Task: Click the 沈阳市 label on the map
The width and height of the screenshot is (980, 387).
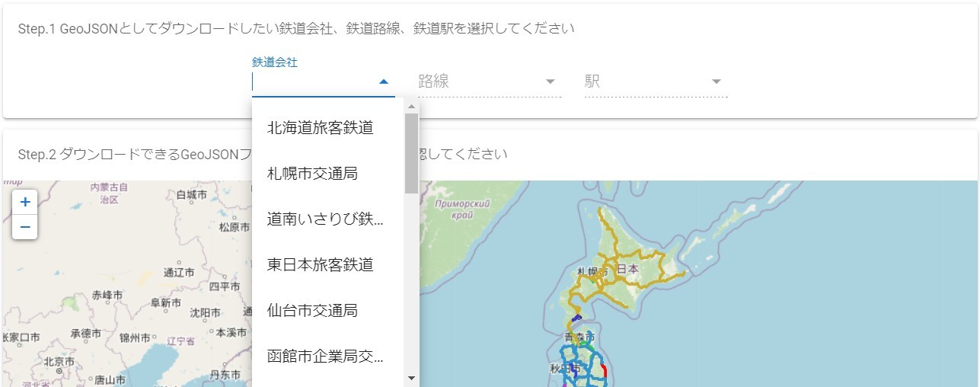Action: (205, 312)
